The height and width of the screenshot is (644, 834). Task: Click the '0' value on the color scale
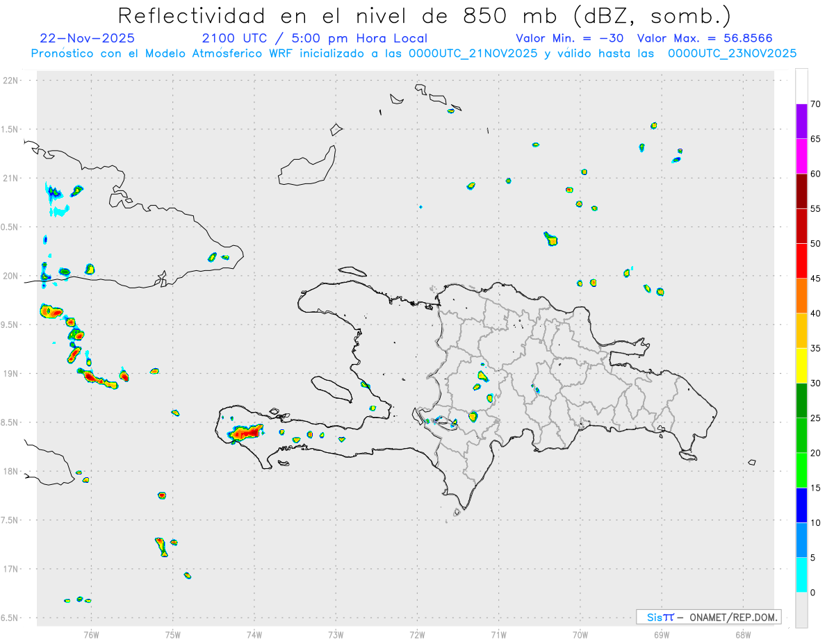tap(813, 593)
